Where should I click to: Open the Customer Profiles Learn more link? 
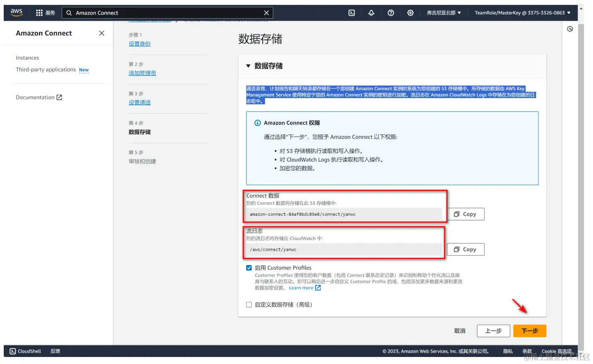(305, 288)
